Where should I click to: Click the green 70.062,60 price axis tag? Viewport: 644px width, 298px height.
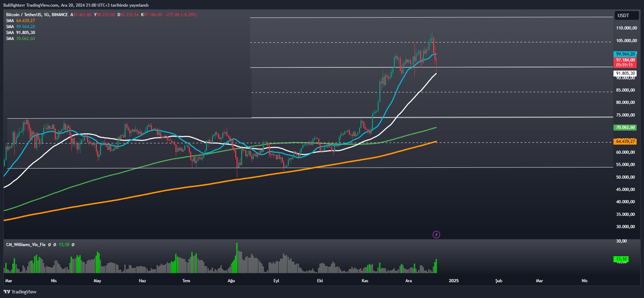pos(625,127)
